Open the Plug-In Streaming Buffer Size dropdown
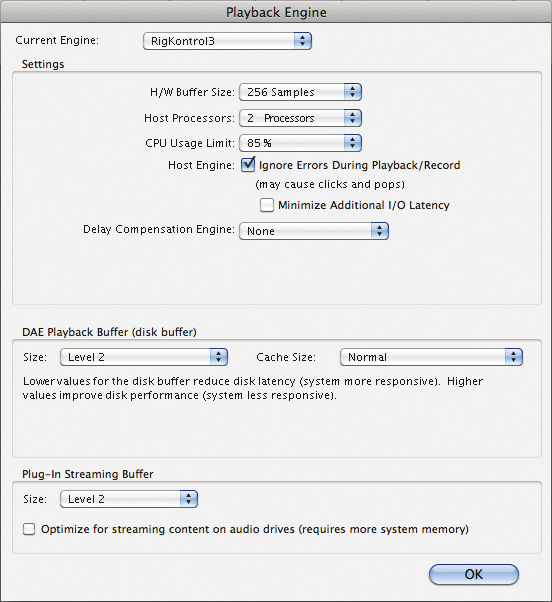The image size is (552, 602). [x=129, y=499]
